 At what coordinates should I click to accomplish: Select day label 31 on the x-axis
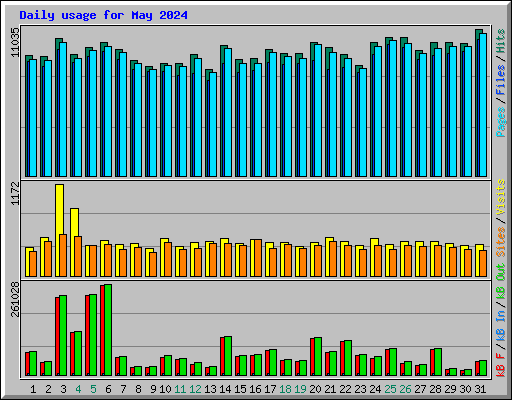(x=480, y=389)
